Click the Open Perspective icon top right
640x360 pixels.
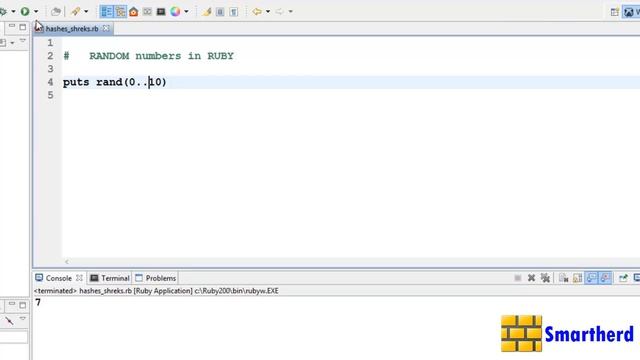pyautogui.click(x=615, y=12)
